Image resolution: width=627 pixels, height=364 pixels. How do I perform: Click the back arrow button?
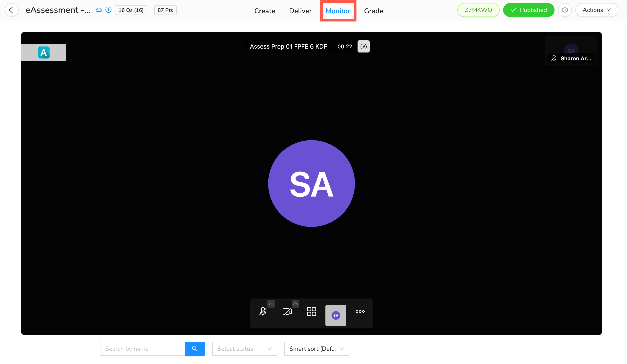tap(12, 10)
